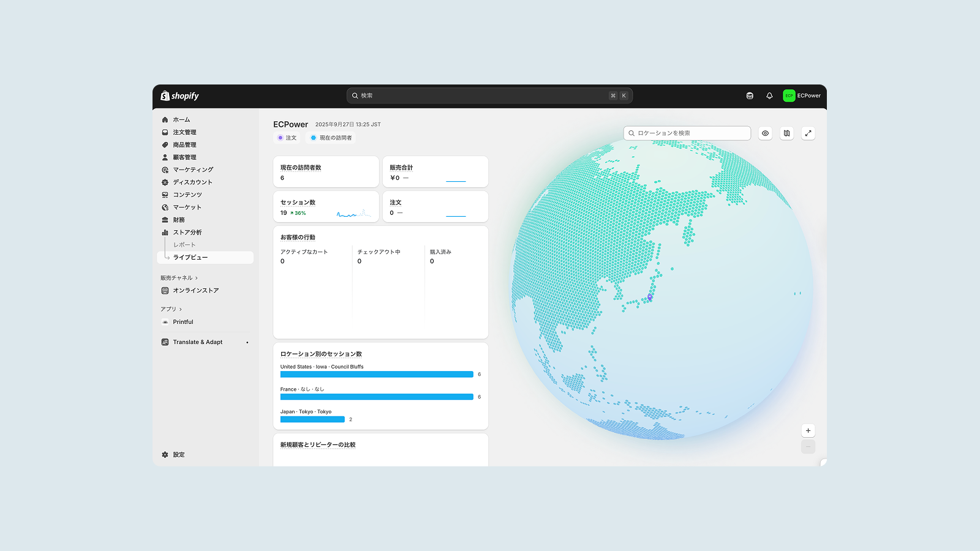Switch to flat map view icon
This screenshot has width=980, height=551.
pyautogui.click(x=787, y=133)
